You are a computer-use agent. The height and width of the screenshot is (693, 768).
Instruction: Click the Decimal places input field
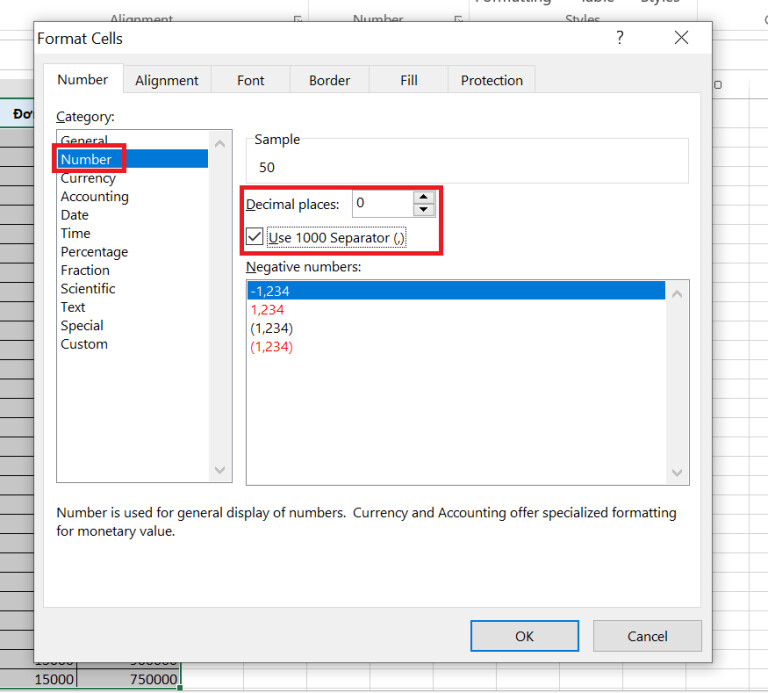pos(382,203)
